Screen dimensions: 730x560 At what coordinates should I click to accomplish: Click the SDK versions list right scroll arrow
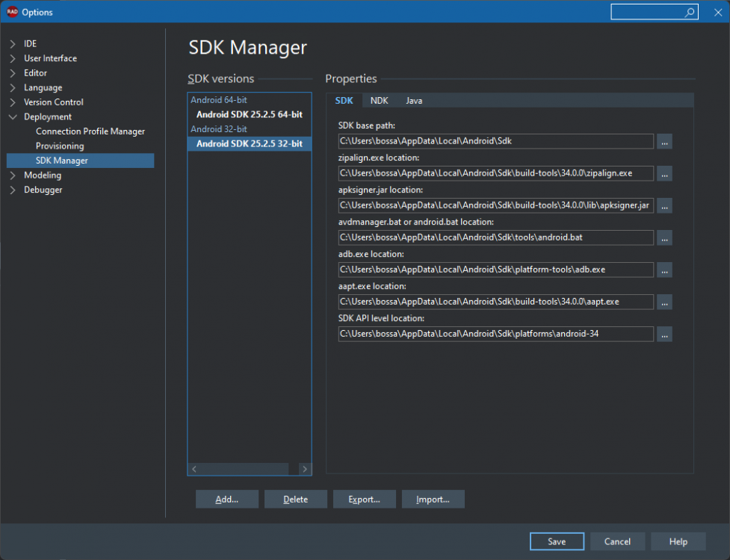[x=305, y=470]
